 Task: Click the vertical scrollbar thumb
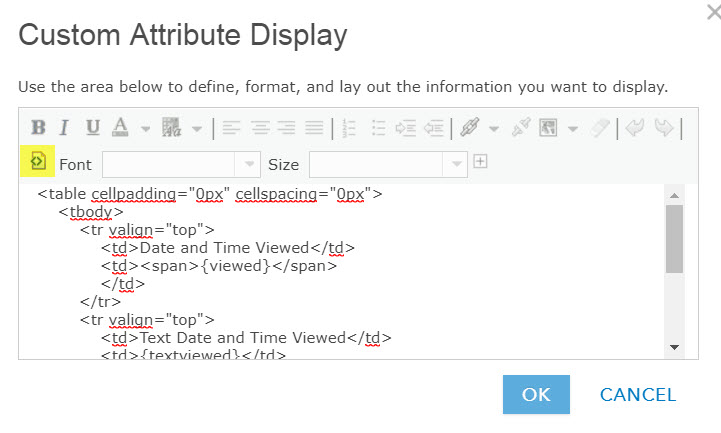pyautogui.click(x=675, y=239)
